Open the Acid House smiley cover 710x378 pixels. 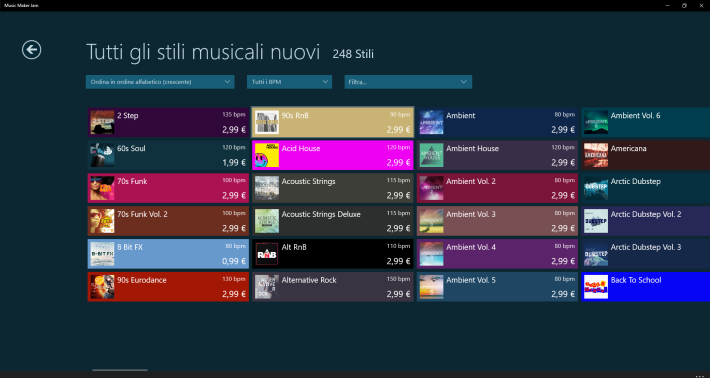click(267, 155)
